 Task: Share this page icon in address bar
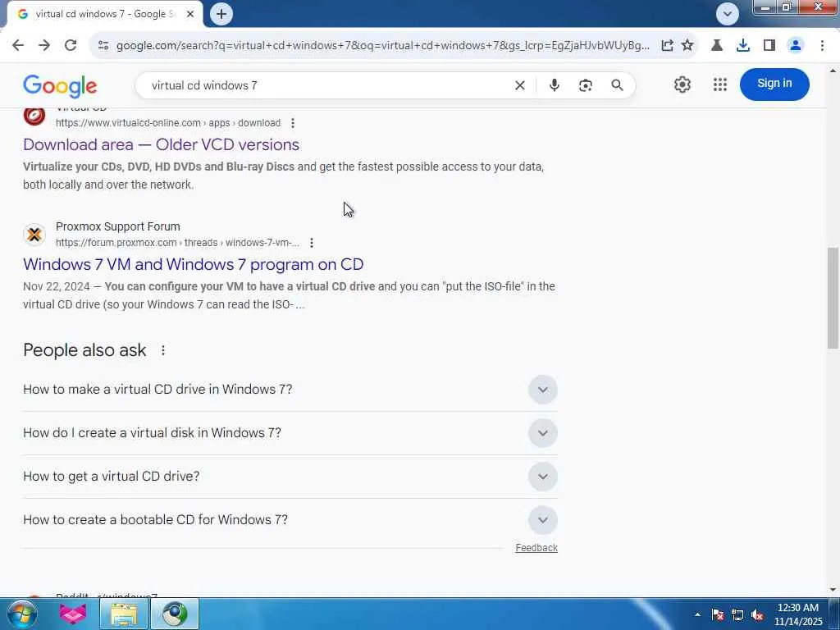667,46
